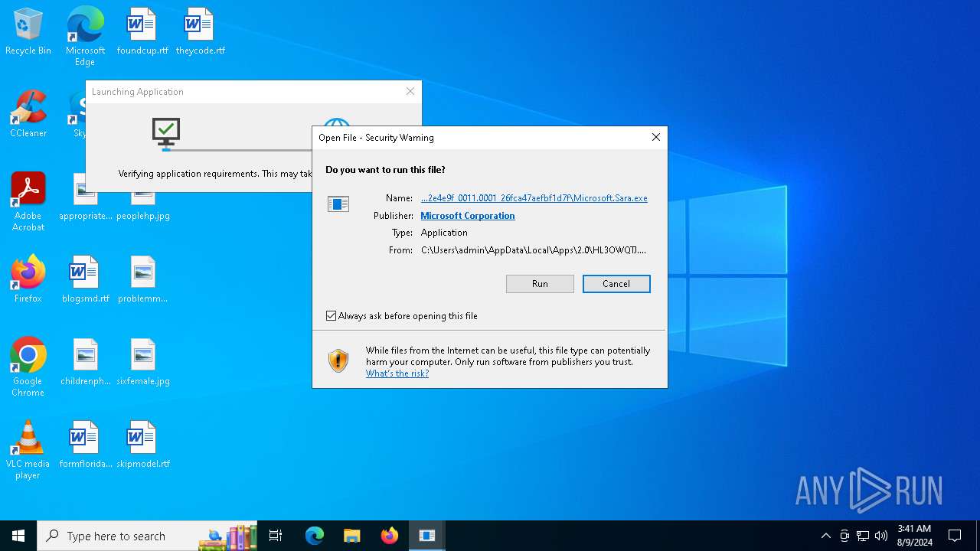This screenshot has width=980, height=551.
Task: Open the Windows Start menu
Action: (18, 536)
